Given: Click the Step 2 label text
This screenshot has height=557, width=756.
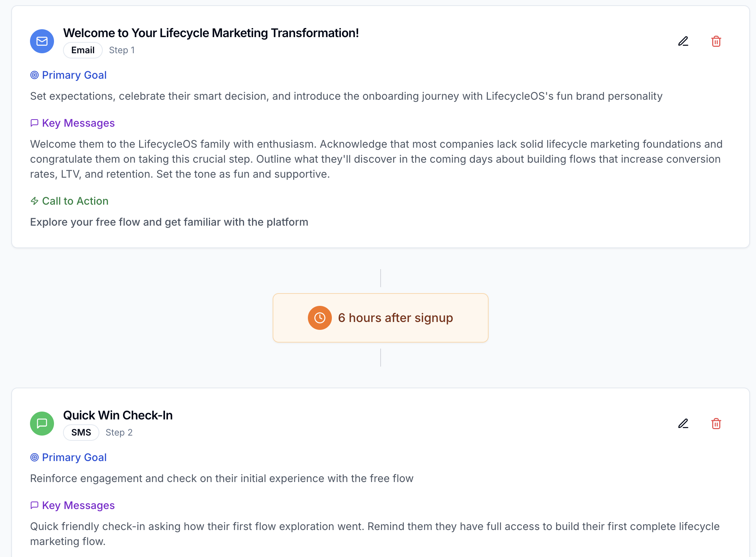Looking at the screenshot, I should (x=119, y=433).
